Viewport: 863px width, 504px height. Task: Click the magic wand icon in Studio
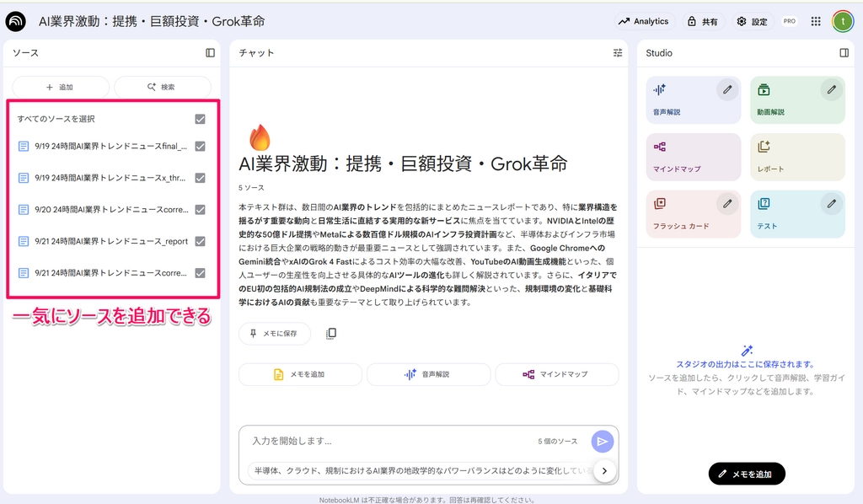pos(747,351)
